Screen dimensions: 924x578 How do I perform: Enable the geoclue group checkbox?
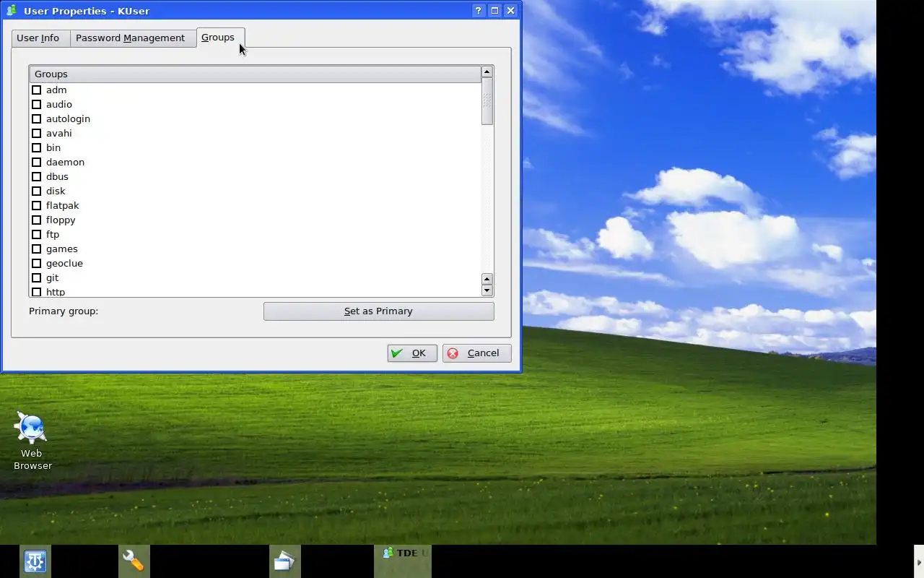click(x=36, y=263)
